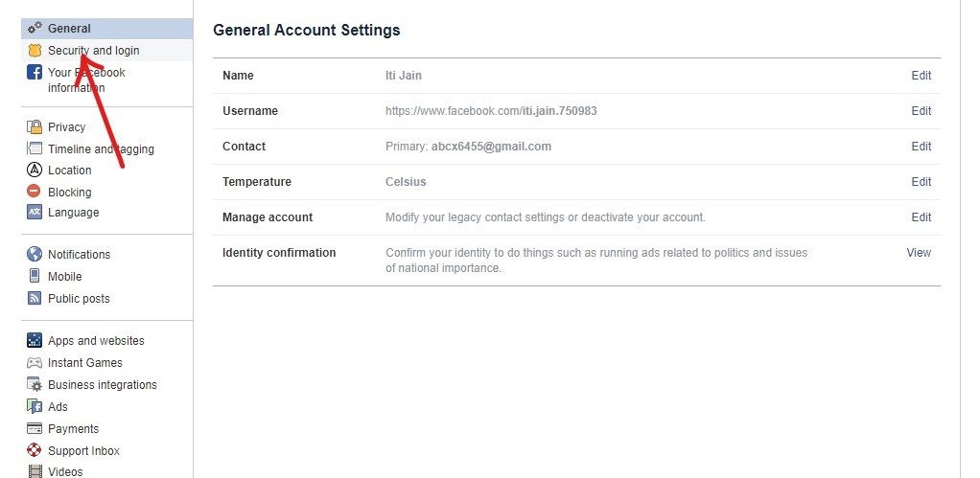980x478 pixels.
Task: Click the Security and login shield icon
Action: 35,51
